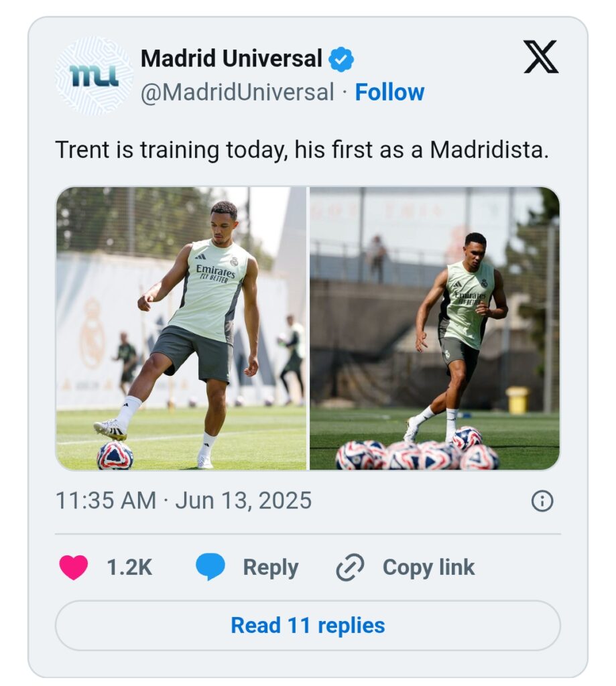Click the Madrid Universal profile avatar

point(94,75)
